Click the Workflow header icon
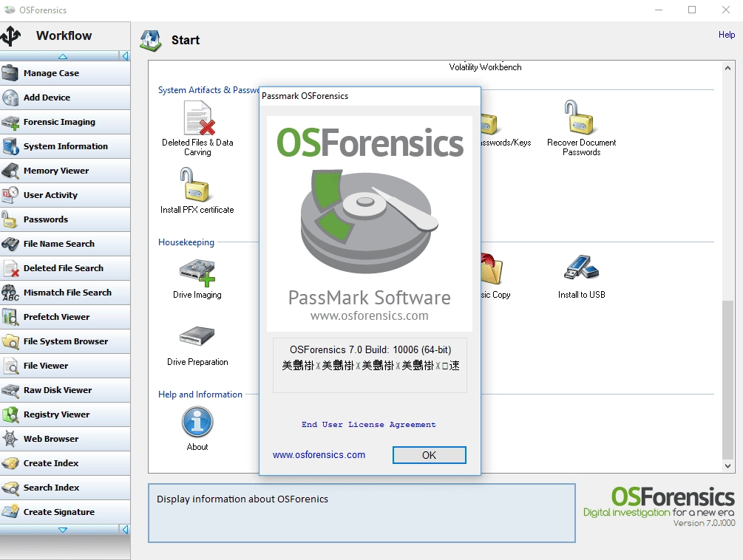 point(11,36)
